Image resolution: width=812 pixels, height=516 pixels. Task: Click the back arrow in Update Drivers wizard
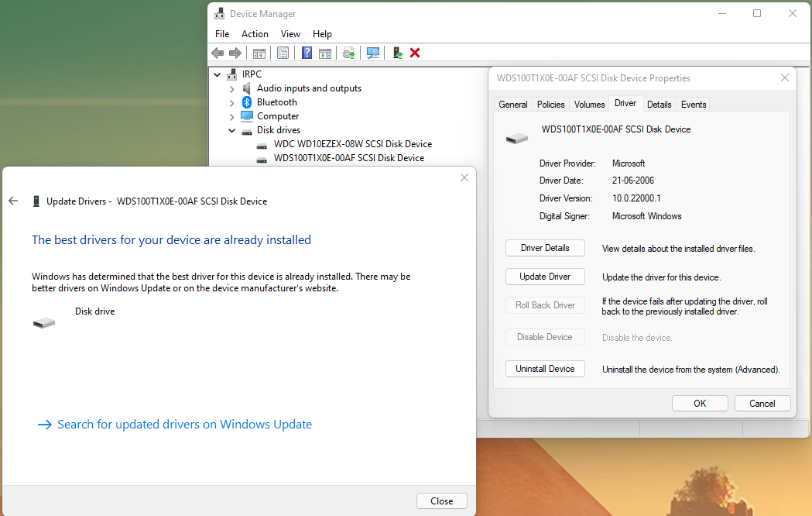click(x=13, y=201)
